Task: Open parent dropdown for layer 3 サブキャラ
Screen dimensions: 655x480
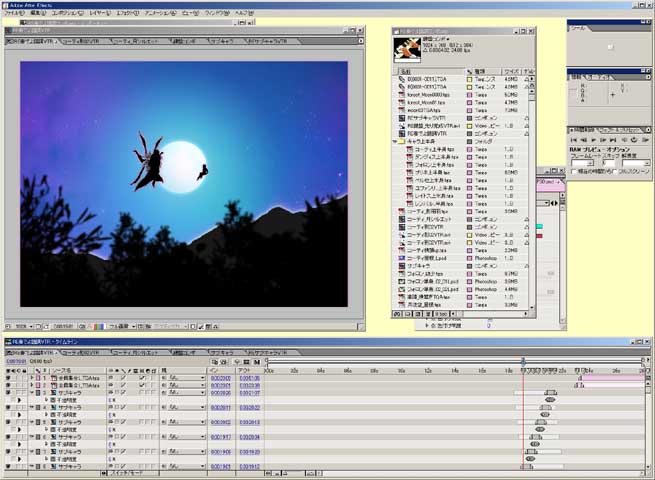Action: 185,393
